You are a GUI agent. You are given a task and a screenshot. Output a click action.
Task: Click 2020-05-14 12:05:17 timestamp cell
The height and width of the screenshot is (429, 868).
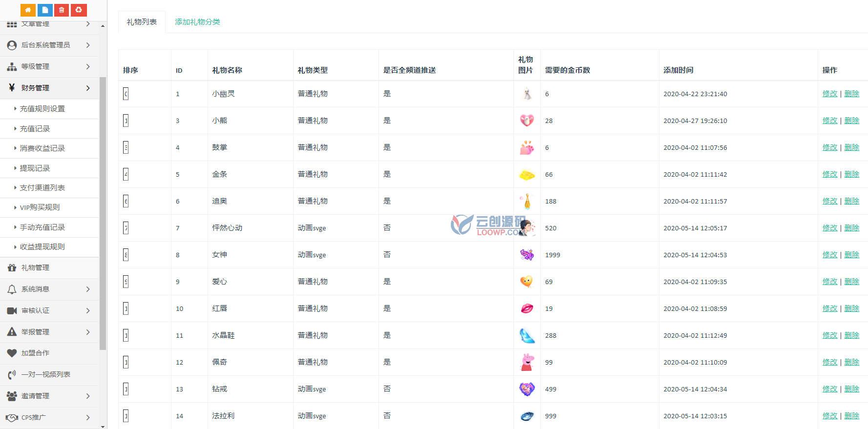click(695, 228)
